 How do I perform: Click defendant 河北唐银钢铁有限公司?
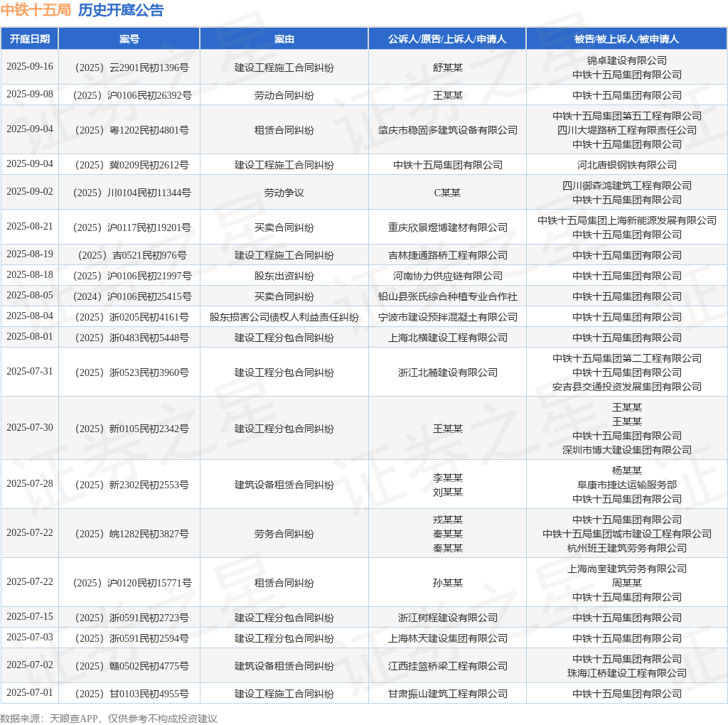tap(627, 165)
